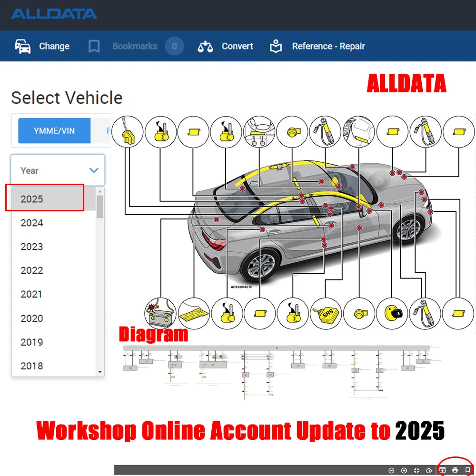Choose 2019 from the year list
This screenshot has width=476, height=476.
coord(54,342)
